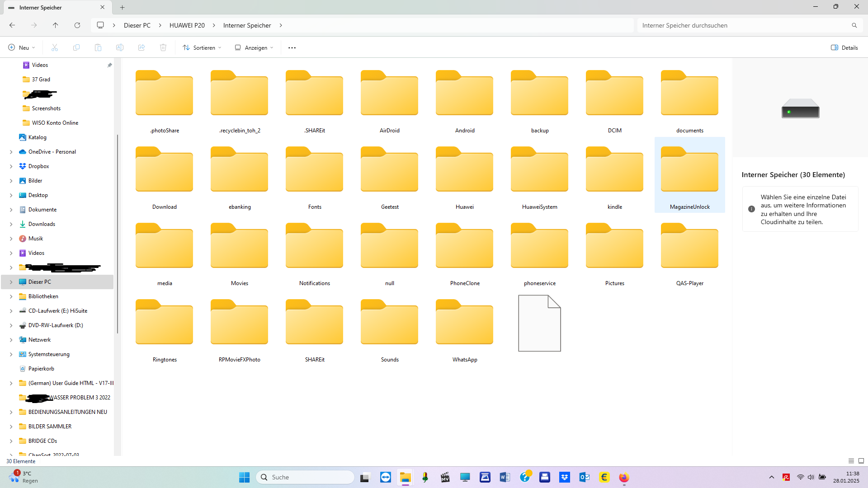Switch to details list view in status bar
The image size is (868, 488).
[x=851, y=461]
